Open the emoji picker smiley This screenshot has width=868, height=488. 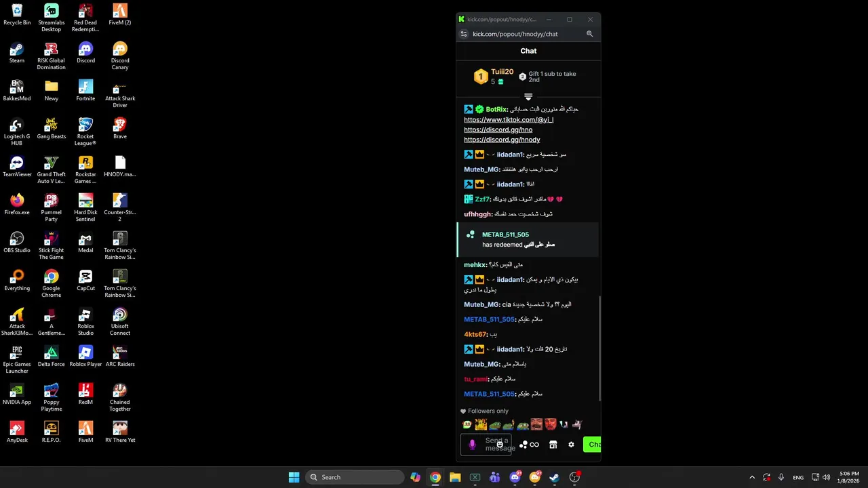click(500, 445)
